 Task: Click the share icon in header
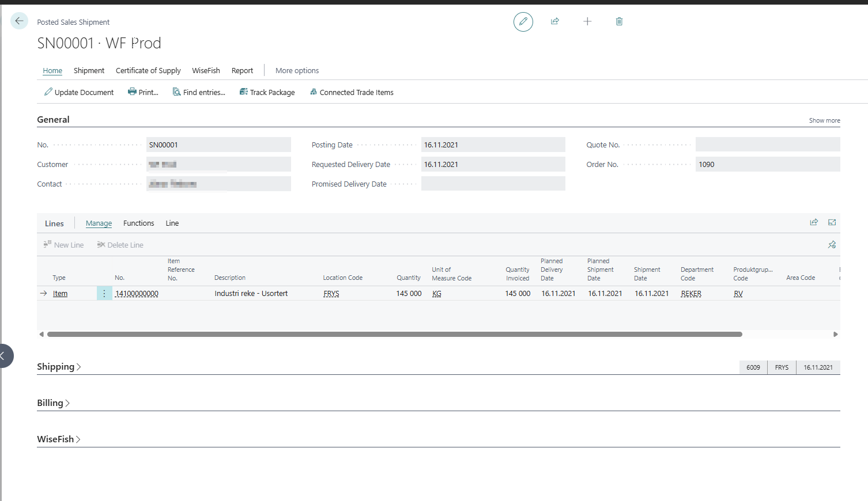click(554, 21)
